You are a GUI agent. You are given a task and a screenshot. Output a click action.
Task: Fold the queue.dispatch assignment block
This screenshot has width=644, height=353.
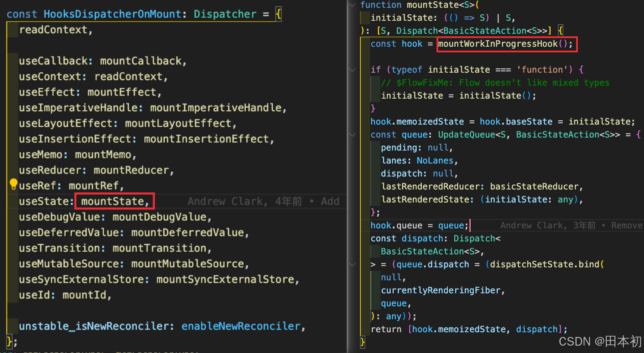[353, 264]
